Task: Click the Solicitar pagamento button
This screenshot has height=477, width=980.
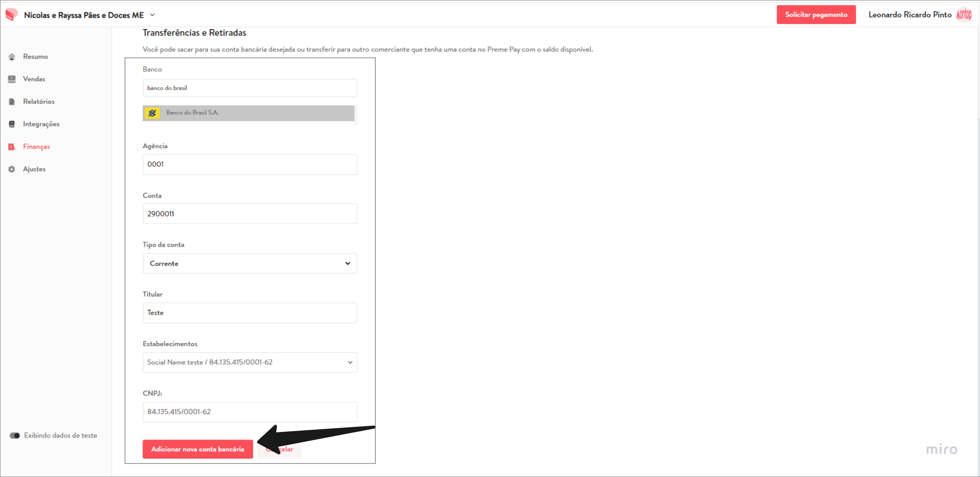Action: (816, 14)
